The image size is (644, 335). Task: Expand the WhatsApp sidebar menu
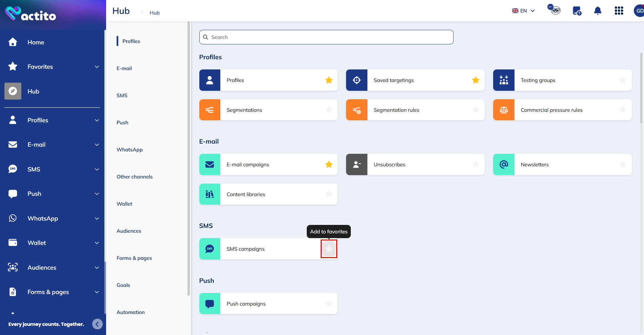tap(97, 218)
